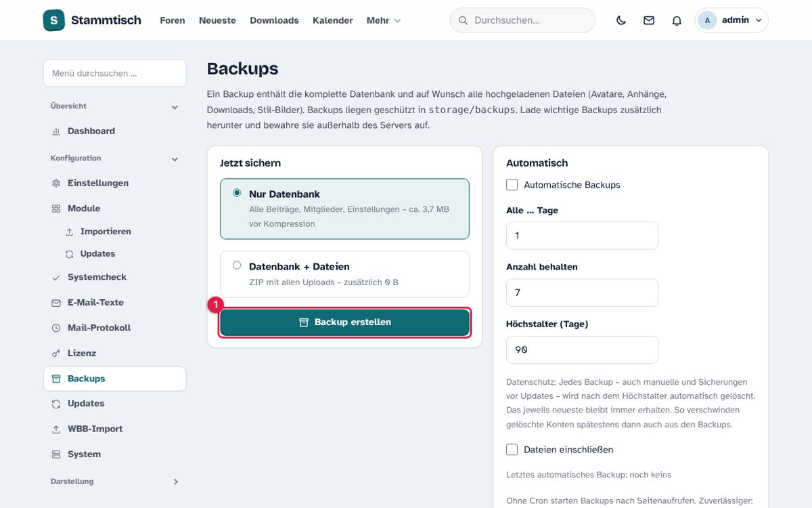The height and width of the screenshot is (508, 812).
Task: Click the Backup erstellen button
Action: tap(344, 322)
